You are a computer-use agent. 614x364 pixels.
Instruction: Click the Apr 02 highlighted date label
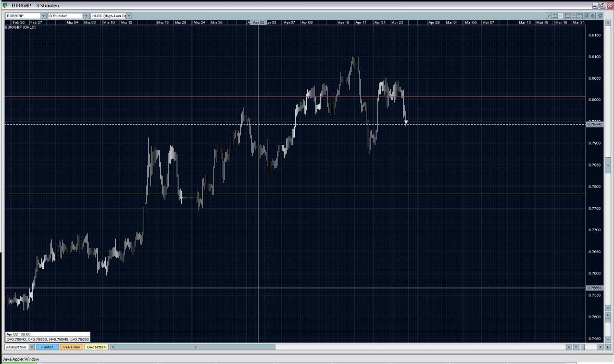tap(258, 22)
